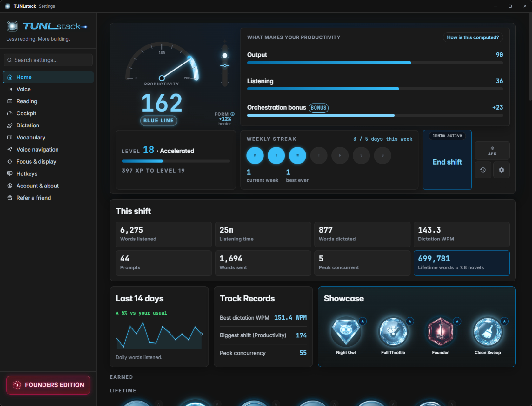
Task: Click How is this computed? link
Action: 473,37
